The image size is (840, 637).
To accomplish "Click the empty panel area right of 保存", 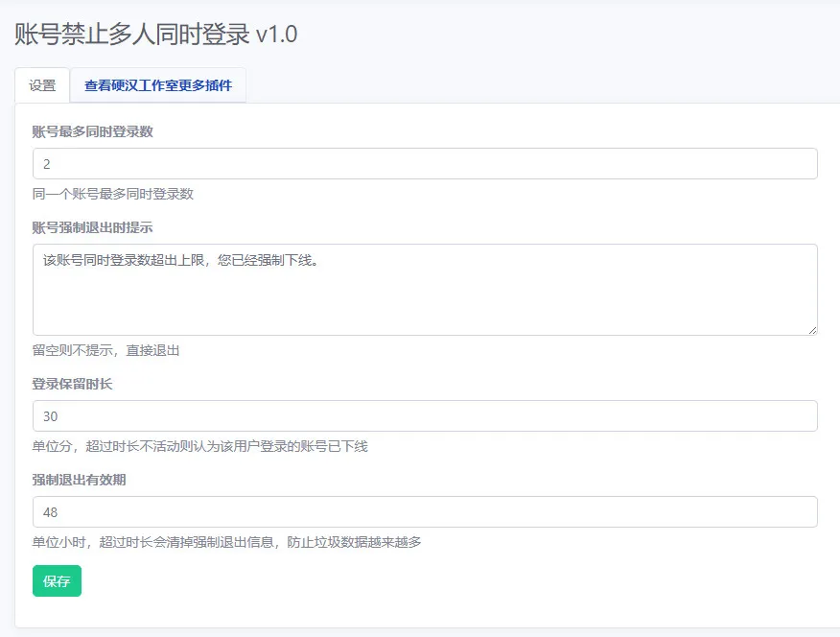I will tap(450, 580).
